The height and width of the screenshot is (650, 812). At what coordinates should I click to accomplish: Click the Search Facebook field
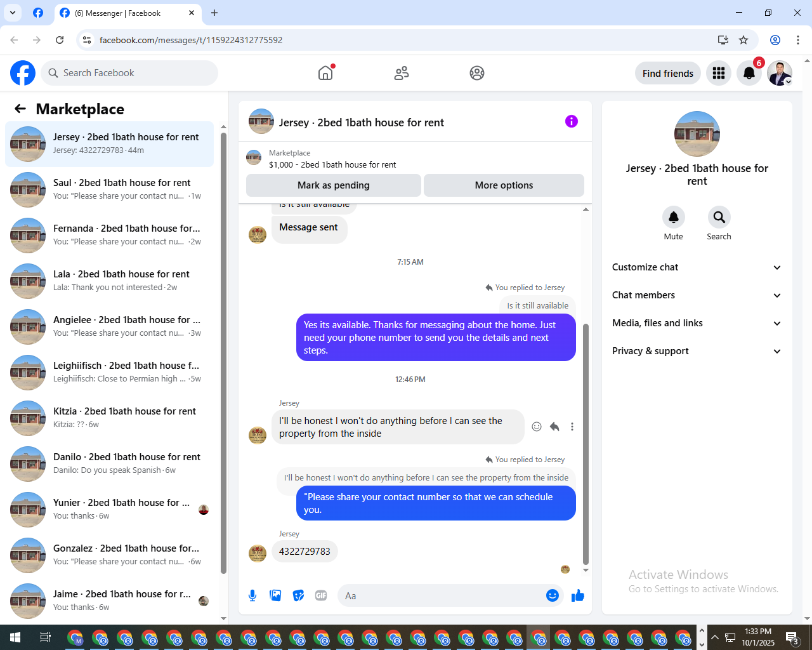tap(129, 73)
